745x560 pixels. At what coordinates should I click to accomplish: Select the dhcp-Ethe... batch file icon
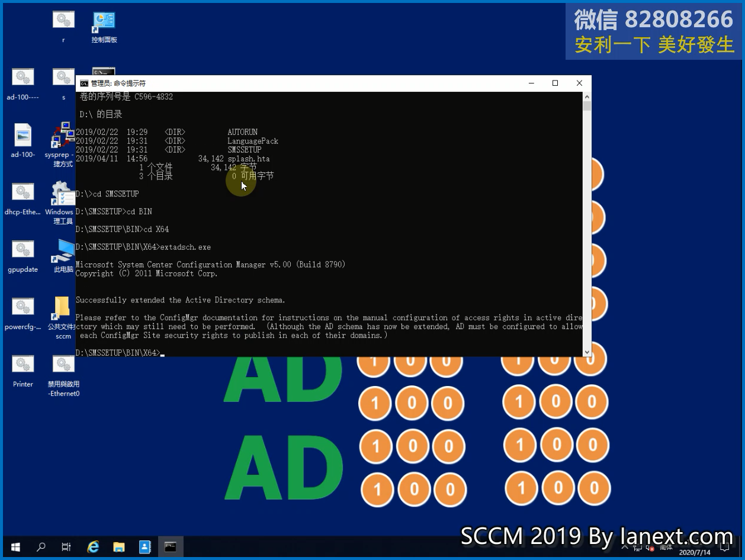pos(23,199)
